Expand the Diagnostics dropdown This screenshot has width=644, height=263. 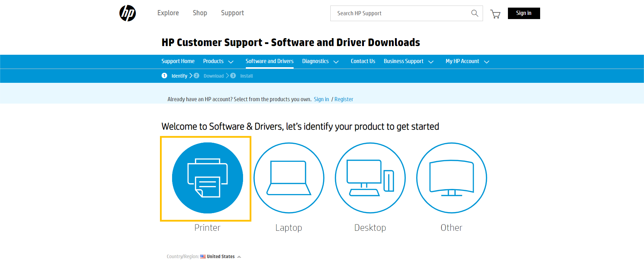coord(336,62)
